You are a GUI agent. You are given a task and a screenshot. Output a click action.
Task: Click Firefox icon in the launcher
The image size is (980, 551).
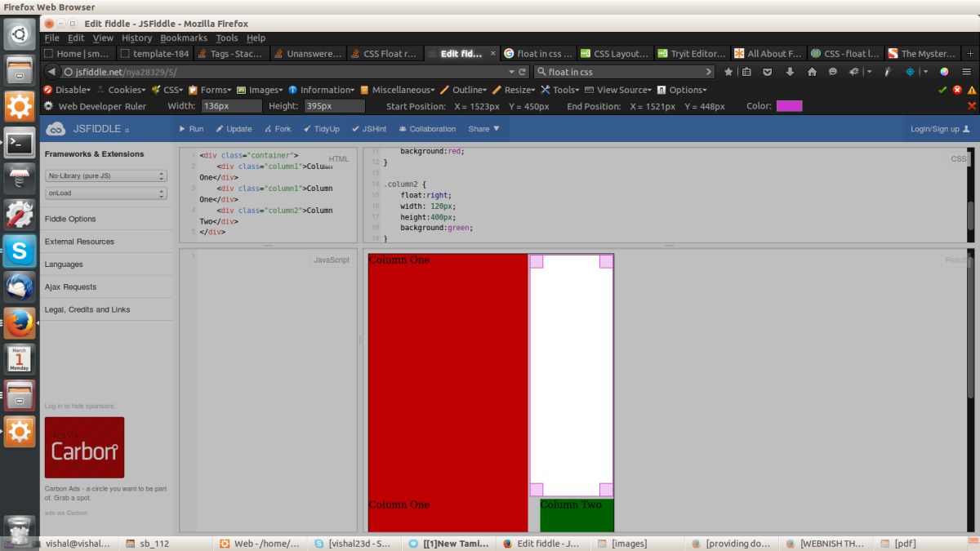[20, 322]
